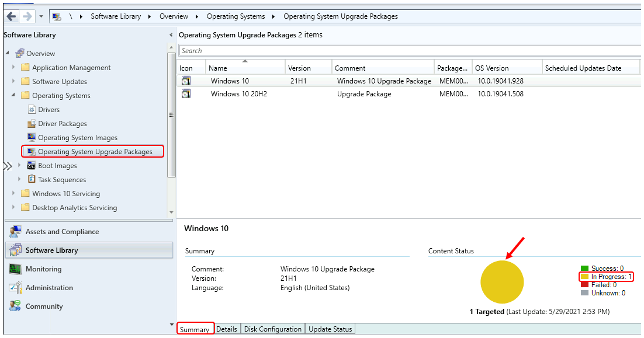Viewport: 644px width, 338px height.
Task: Click the Windows 10 Servicing folder icon
Action: 25,194
